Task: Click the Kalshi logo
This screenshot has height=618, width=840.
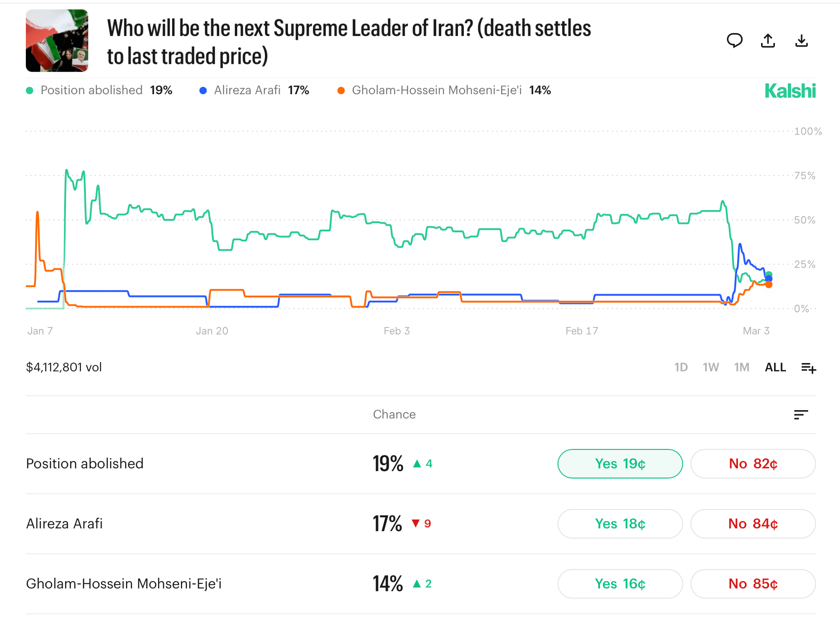Action: [x=790, y=91]
